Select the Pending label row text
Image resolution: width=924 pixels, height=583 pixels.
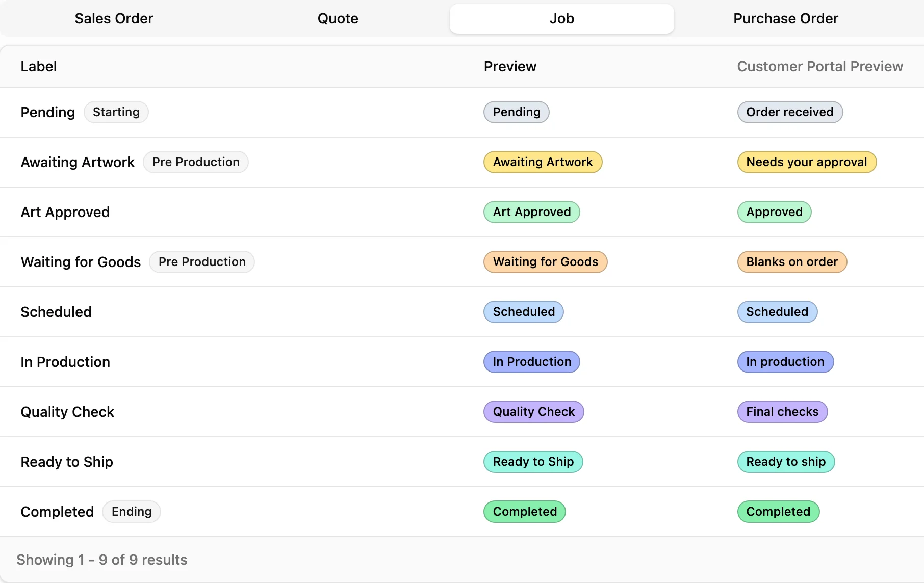[48, 112]
